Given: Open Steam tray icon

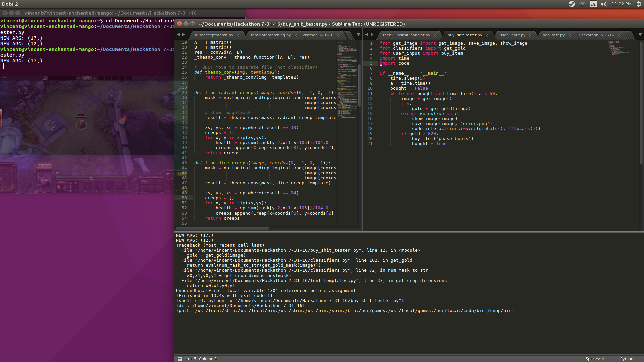Looking at the screenshot, I should point(572,4).
